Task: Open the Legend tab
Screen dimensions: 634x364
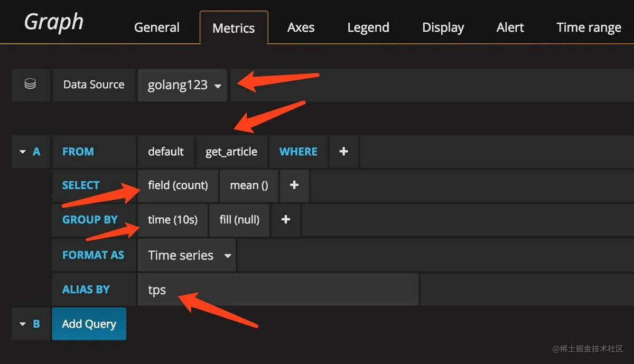Action: pyautogui.click(x=368, y=27)
